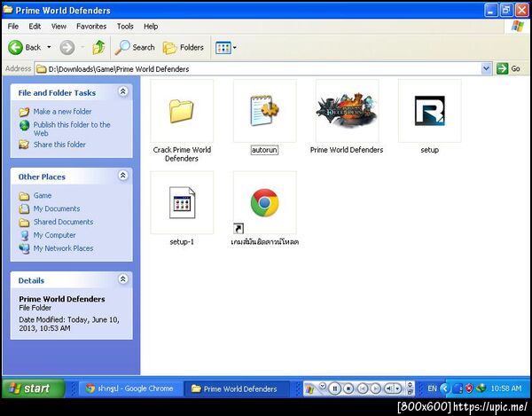Image resolution: width=532 pixels, height=416 pixels.
Task: Open the Help menu
Action: [151, 26]
